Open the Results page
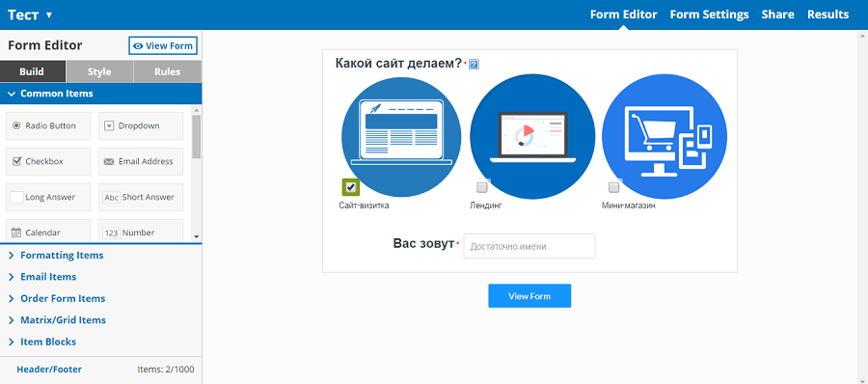868x384 pixels. (827, 15)
